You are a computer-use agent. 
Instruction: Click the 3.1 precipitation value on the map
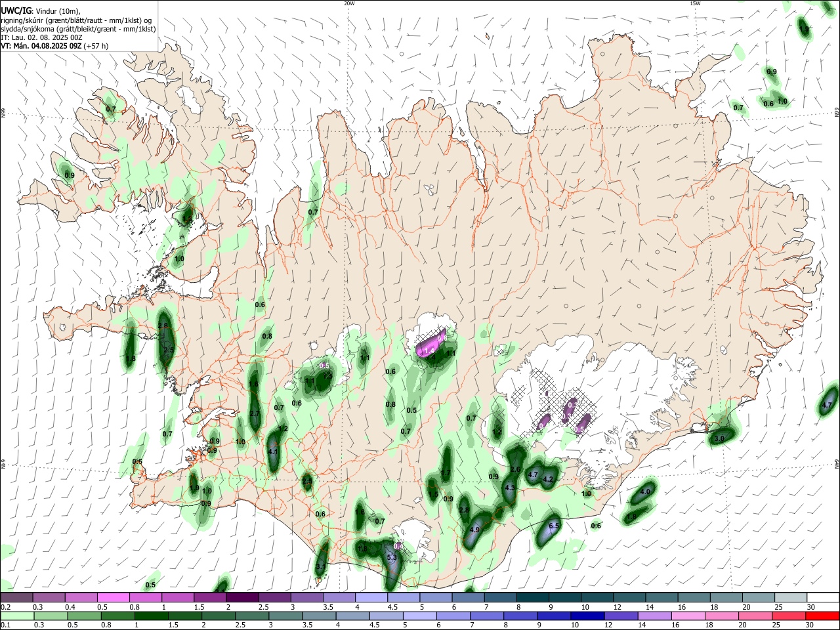pos(321,566)
